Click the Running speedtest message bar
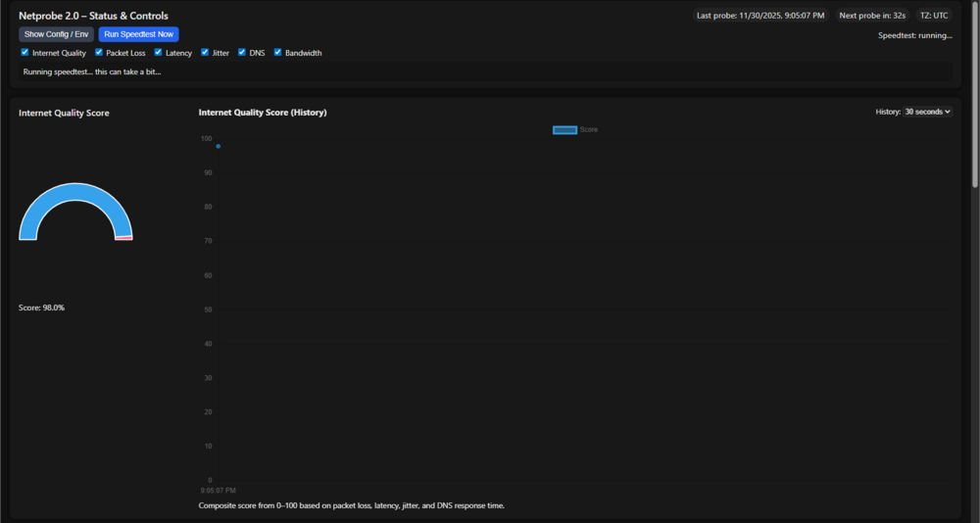Screen dimensions: 980x523 point(485,71)
